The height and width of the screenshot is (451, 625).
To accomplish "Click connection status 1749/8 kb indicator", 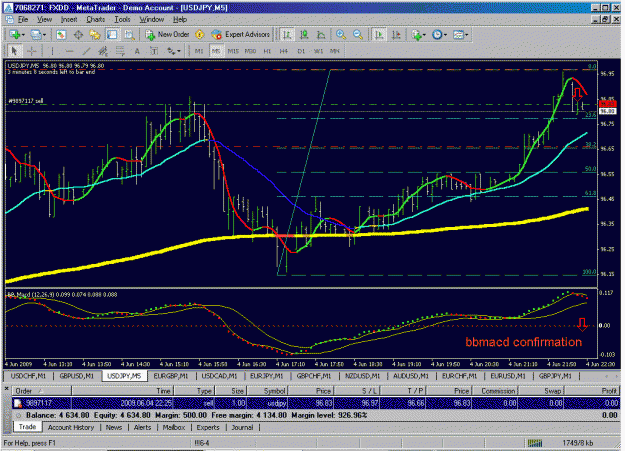I will coord(561,443).
